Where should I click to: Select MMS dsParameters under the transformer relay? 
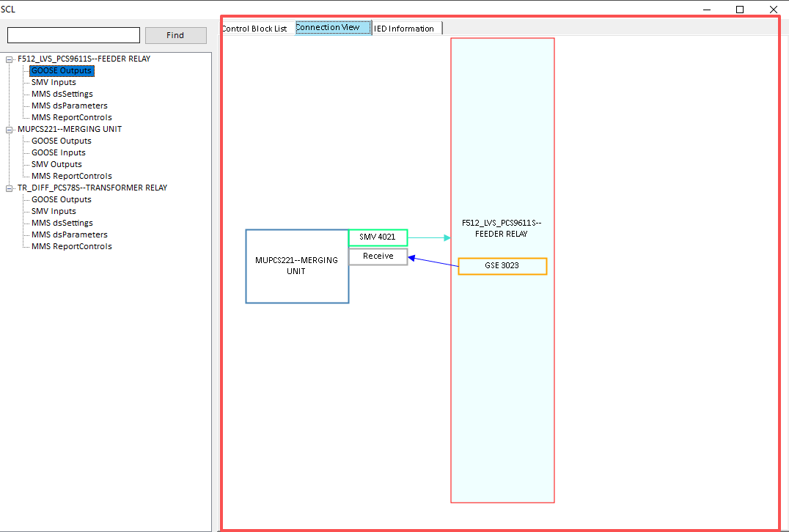click(70, 234)
